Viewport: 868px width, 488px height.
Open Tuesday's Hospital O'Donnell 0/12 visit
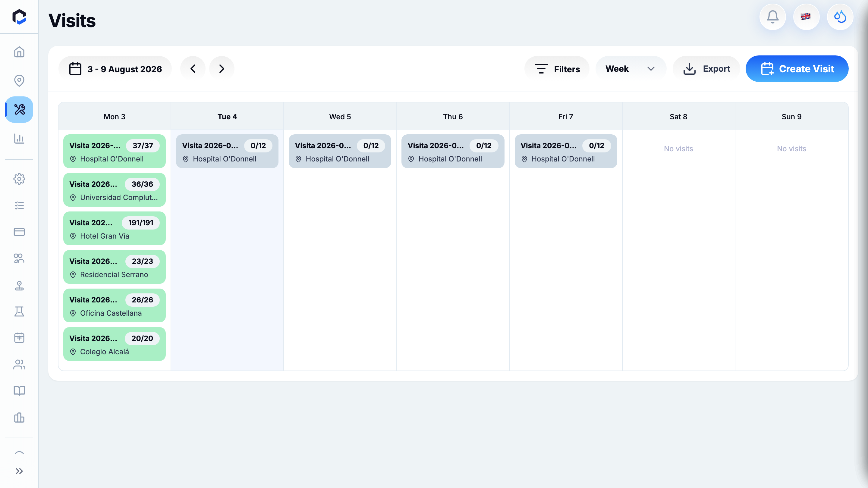(x=227, y=151)
